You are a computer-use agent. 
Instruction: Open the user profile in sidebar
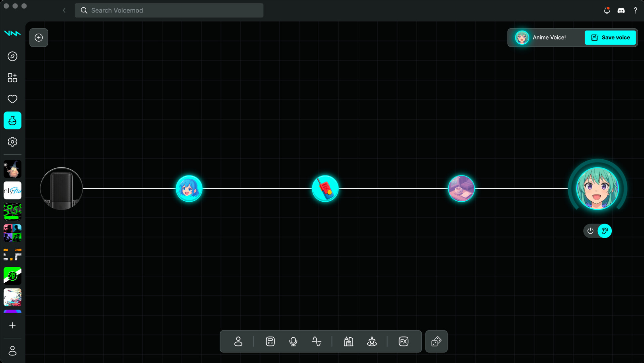point(12,351)
